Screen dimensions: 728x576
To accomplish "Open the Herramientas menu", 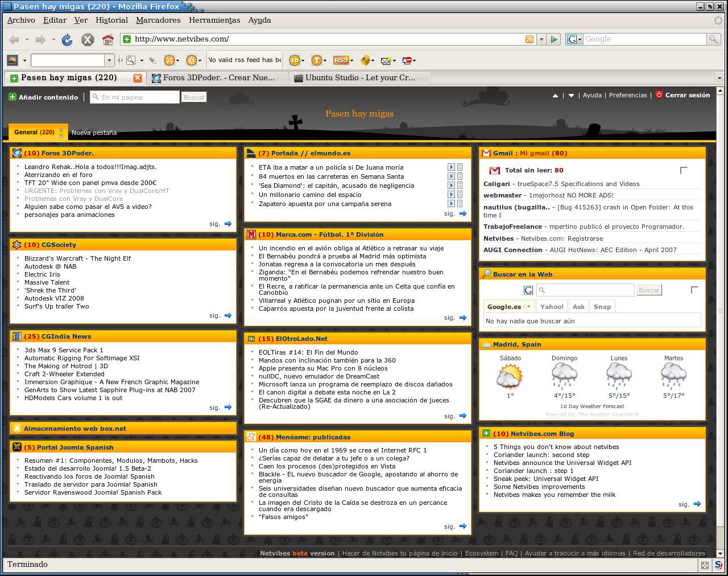I will click(214, 20).
